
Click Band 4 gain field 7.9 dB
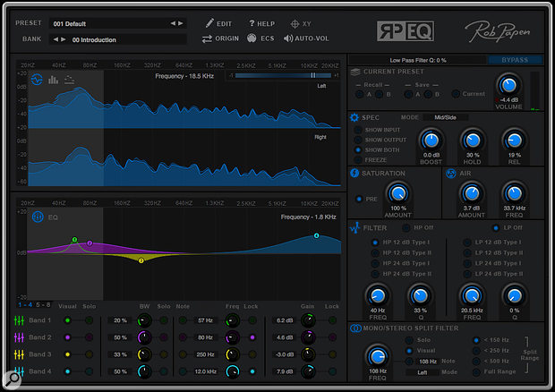(285, 371)
